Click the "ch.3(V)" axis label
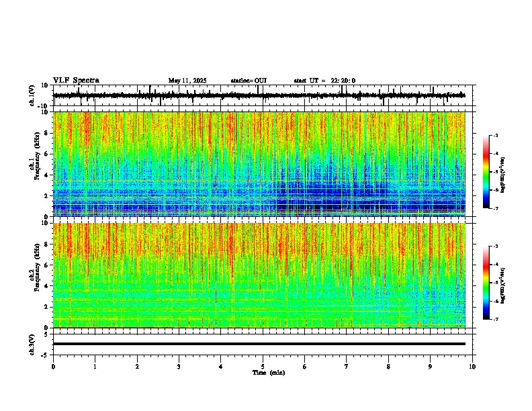Image resolution: width=532 pixels, height=411 pixels. [x=32, y=345]
